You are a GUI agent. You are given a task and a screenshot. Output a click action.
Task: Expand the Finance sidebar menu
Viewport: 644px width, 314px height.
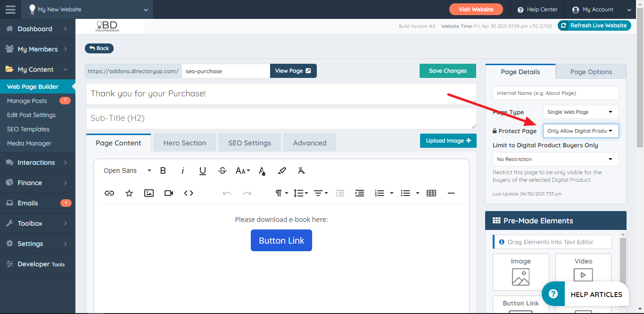pyautogui.click(x=38, y=183)
